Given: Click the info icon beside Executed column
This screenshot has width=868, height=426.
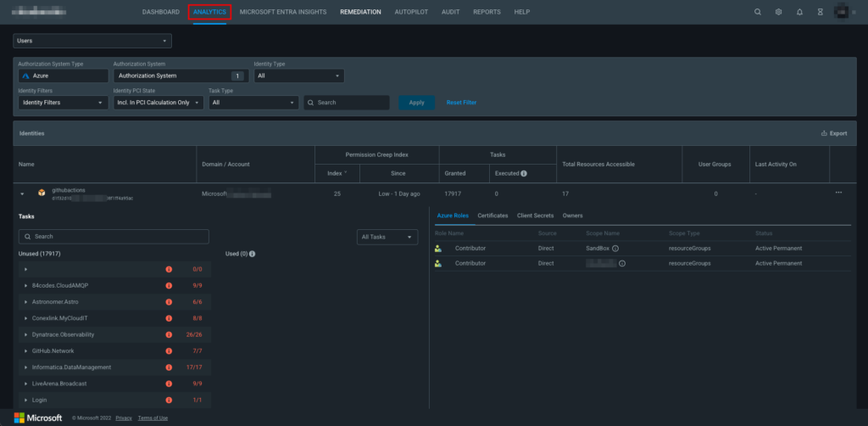Looking at the screenshot, I should click(524, 173).
